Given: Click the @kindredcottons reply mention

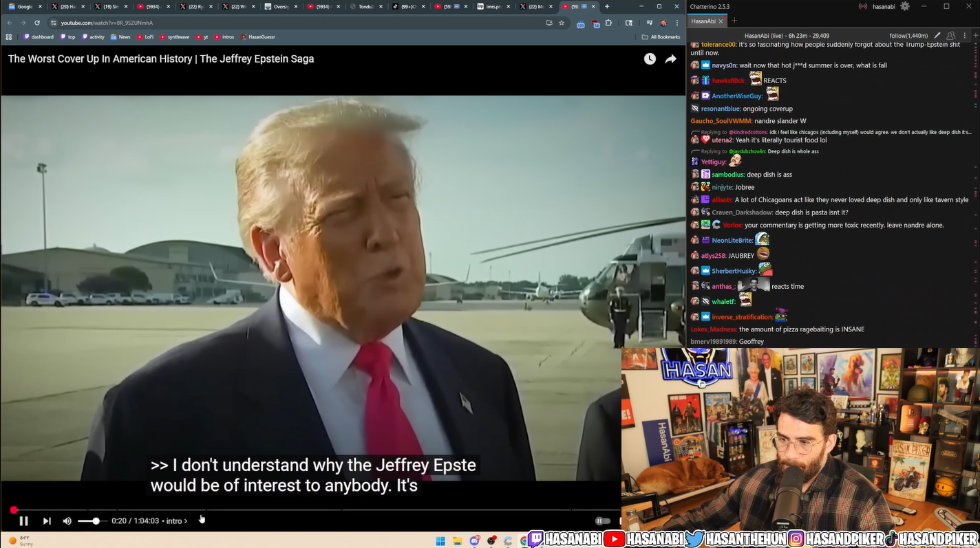Looking at the screenshot, I should [748, 132].
